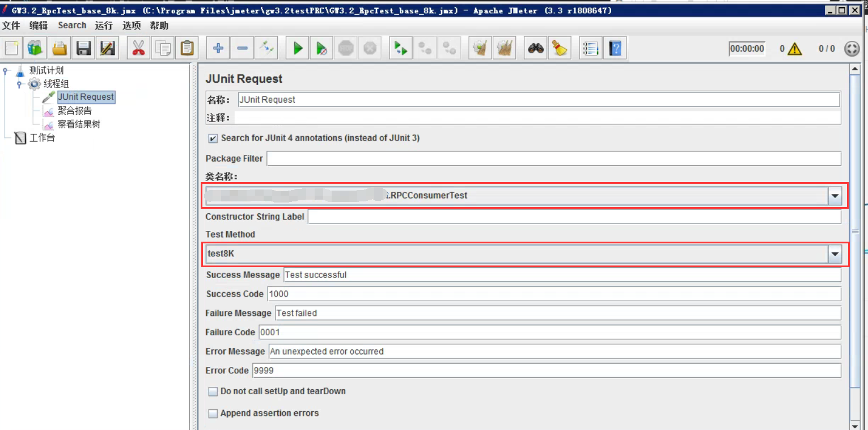Cut the selected element scissors icon
The image size is (868, 430).
138,49
